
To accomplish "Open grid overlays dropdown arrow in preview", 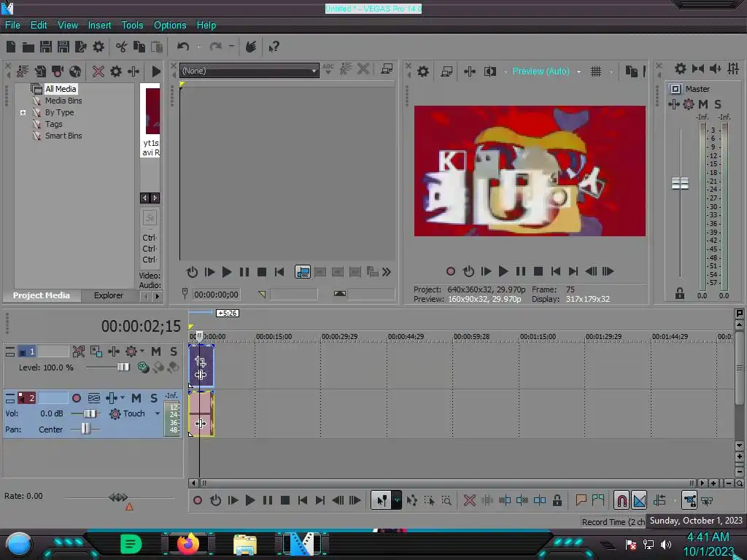I will [x=611, y=72].
